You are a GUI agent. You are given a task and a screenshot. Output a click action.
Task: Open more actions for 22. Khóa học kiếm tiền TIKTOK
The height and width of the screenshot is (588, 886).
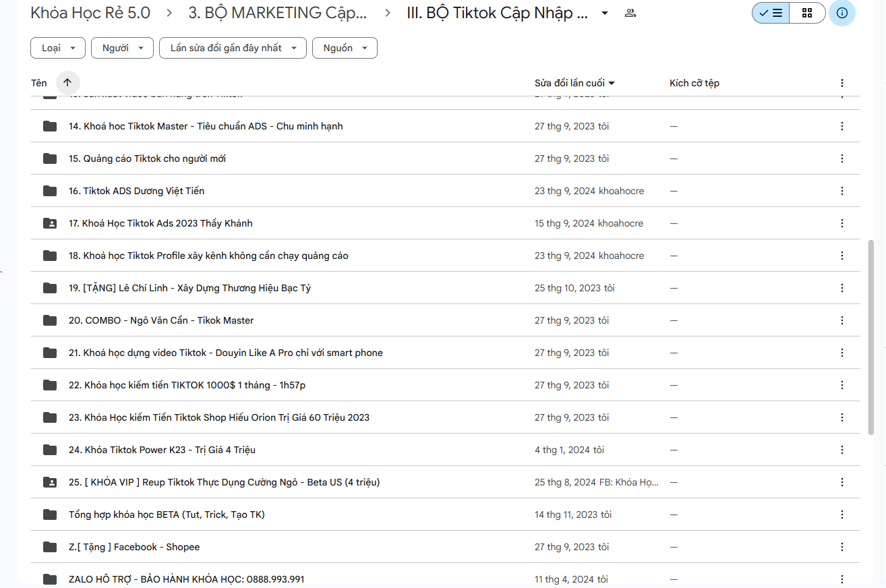point(842,385)
